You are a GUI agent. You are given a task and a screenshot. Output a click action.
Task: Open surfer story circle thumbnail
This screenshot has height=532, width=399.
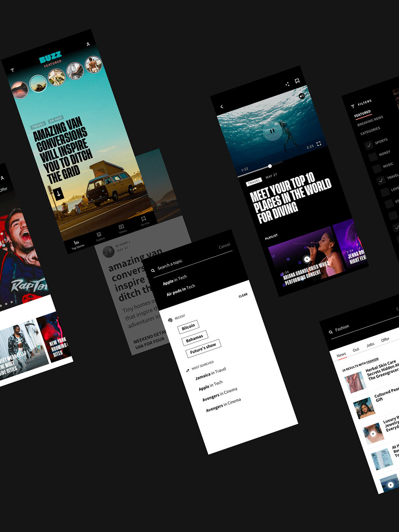point(93,64)
